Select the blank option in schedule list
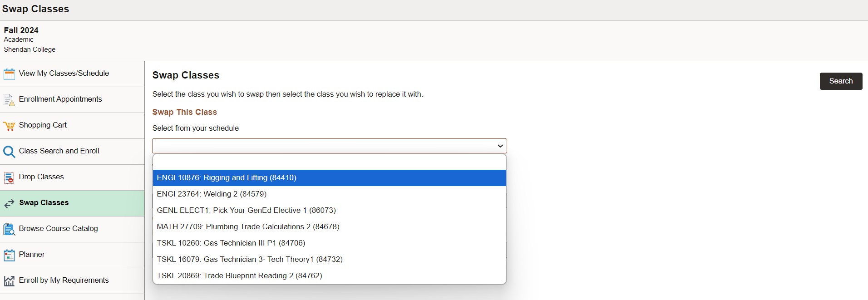The height and width of the screenshot is (300, 868). [x=329, y=162]
